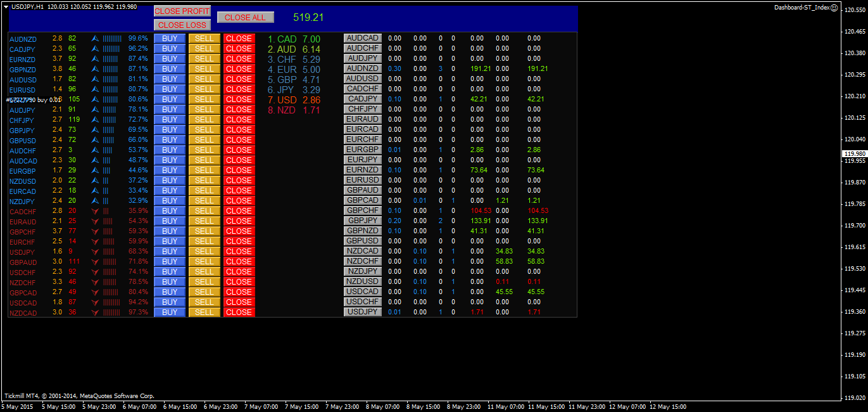Click the EURGBP pair button in right table
The image size is (868, 412).
363,150
